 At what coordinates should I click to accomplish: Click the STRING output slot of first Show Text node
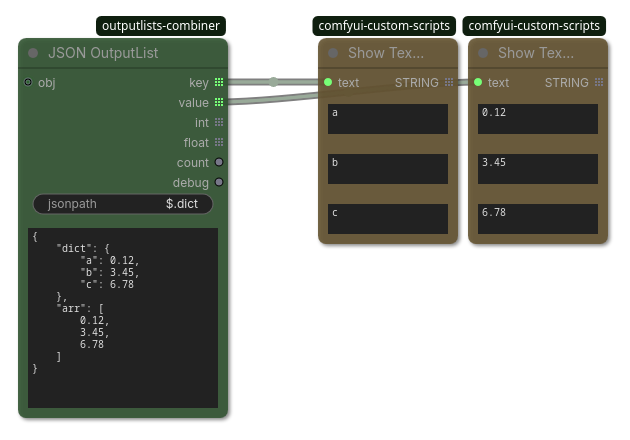(x=449, y=82)
